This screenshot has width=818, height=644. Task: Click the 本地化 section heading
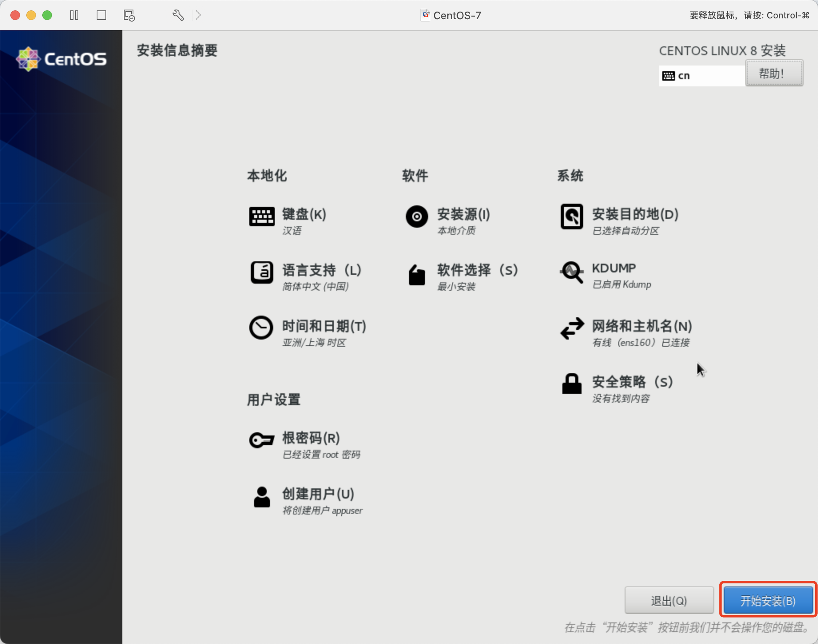[267, 175]
